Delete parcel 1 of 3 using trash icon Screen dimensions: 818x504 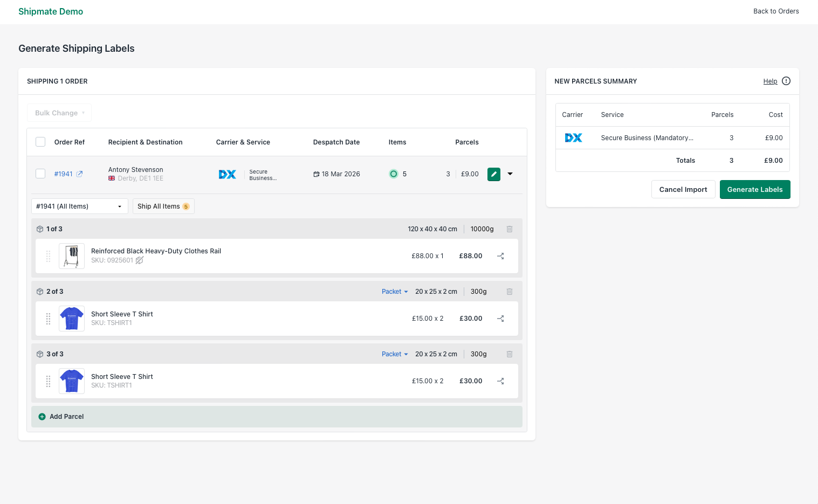pos(509,229)
